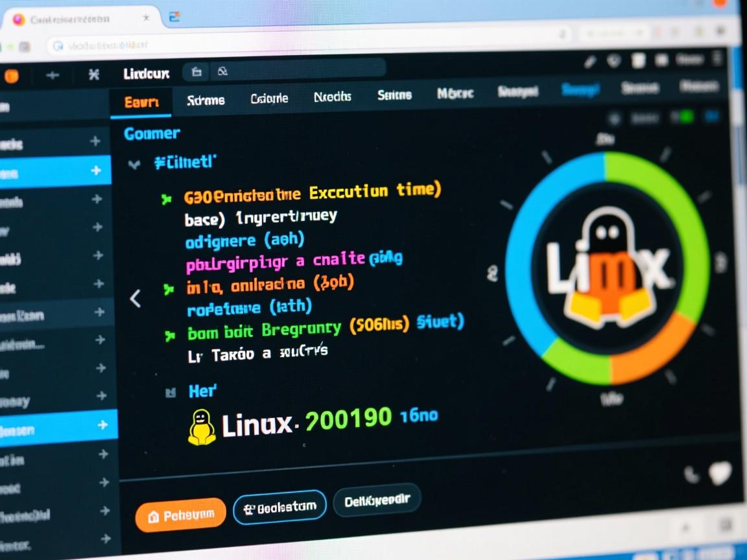Switch to the Setins tab

click(393, 95)
